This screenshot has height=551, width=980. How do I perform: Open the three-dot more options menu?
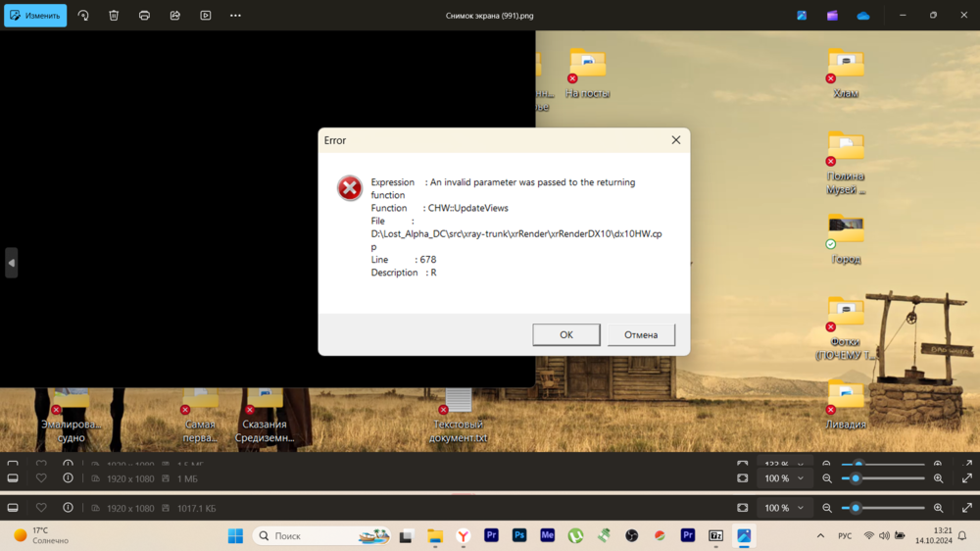[235, 16]
